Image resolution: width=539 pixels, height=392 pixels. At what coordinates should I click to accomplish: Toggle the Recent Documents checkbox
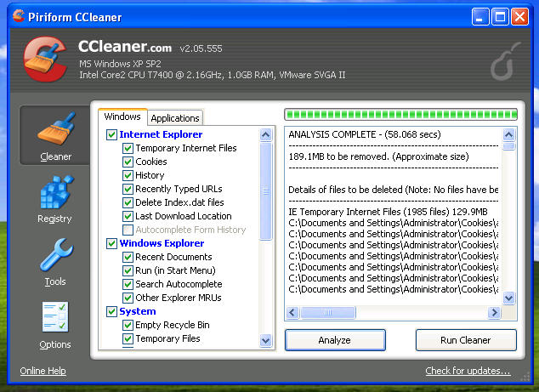128,257
